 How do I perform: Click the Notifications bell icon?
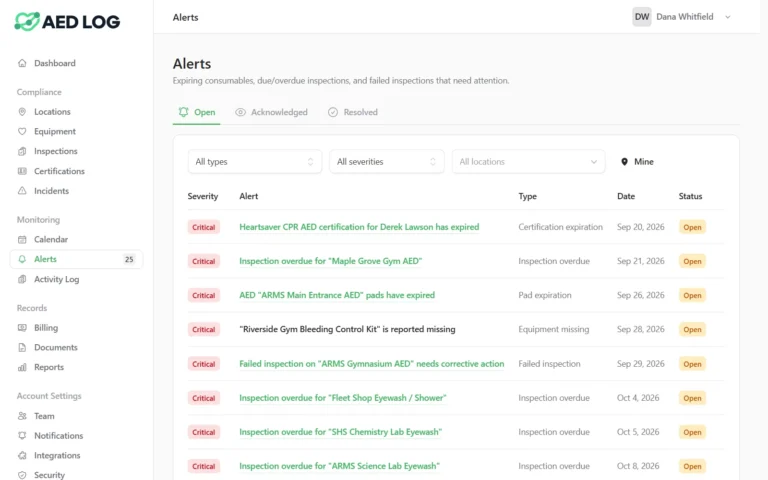(22, 435)
